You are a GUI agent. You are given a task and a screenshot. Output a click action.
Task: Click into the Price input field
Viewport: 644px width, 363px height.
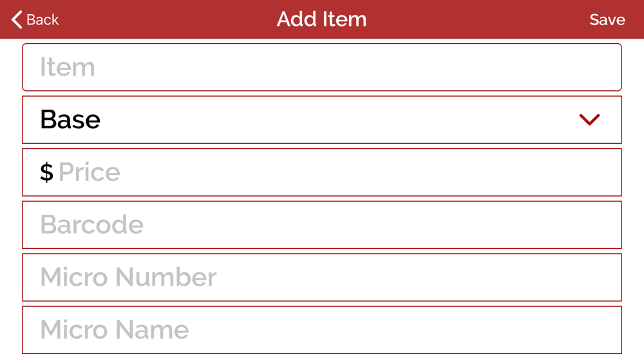pyautogui.click(x=322, y=172)
